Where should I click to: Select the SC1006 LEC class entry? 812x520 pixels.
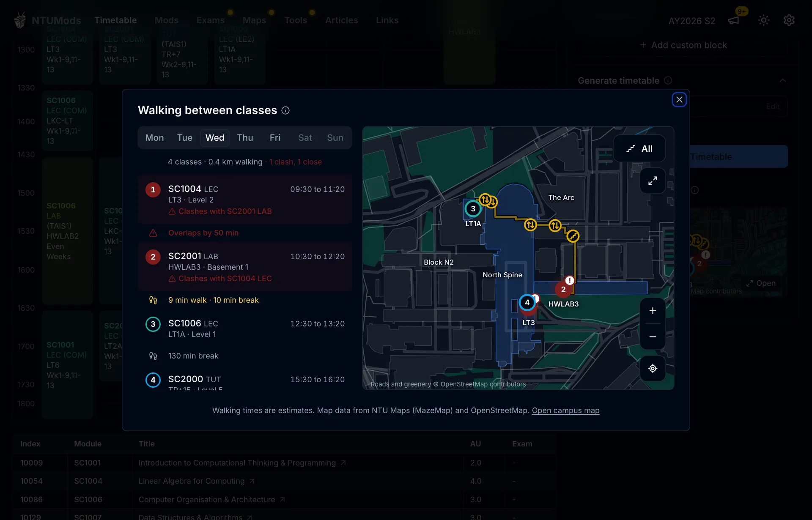click(245, 328)
